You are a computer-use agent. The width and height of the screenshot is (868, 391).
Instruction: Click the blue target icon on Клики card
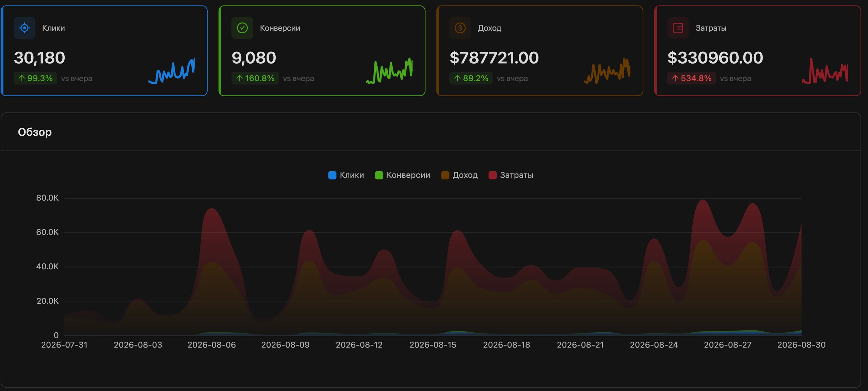[x=25, y=28]
